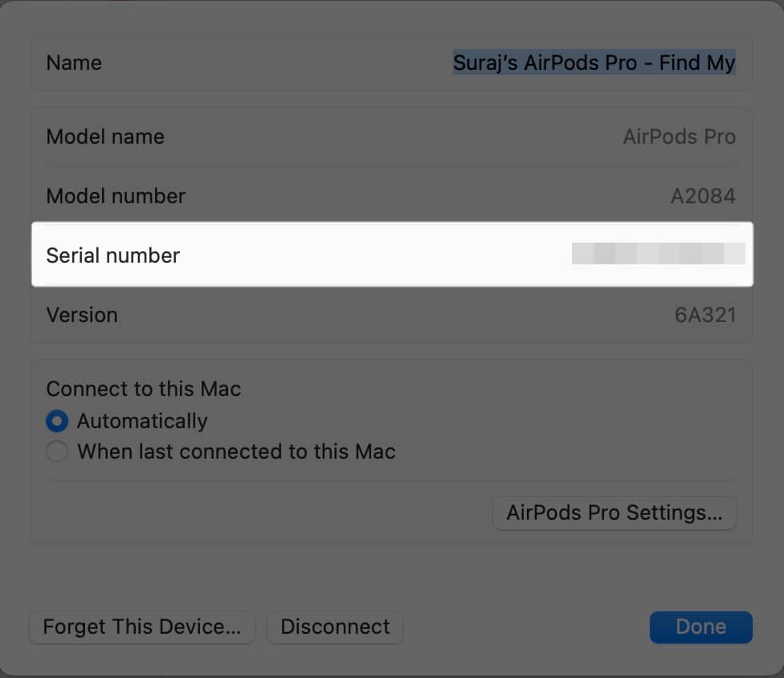Select the Automatically radio button
This screenshot has width=784, height=678.
tap(57, 421)
